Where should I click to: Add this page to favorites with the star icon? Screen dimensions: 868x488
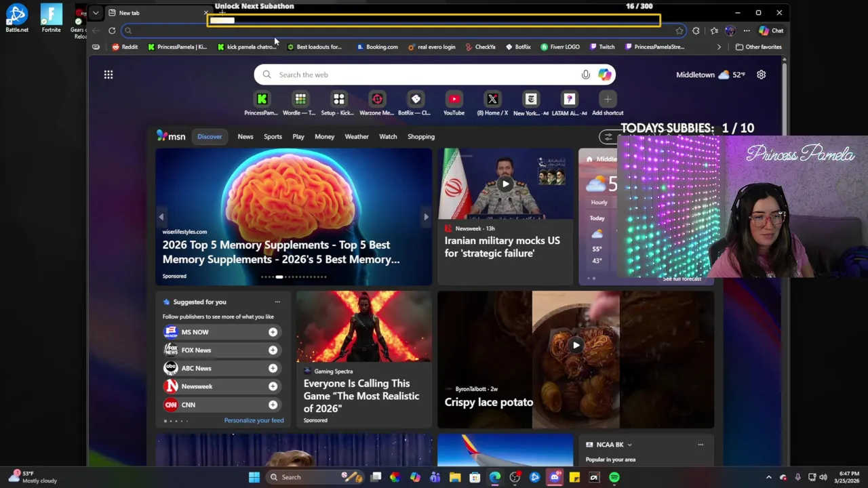[x=679, y=30]
